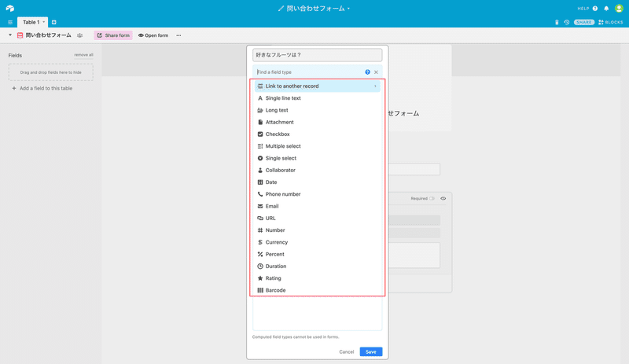This screenshot has width=629, height=364.
Task: Choose Attachment field type
Action: coord(318,122)
